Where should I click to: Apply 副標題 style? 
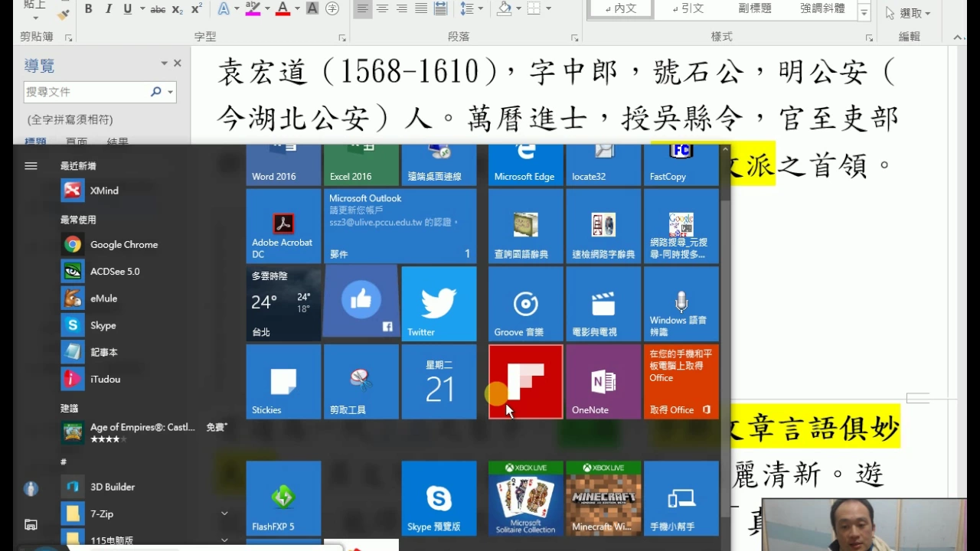point(755,9)
